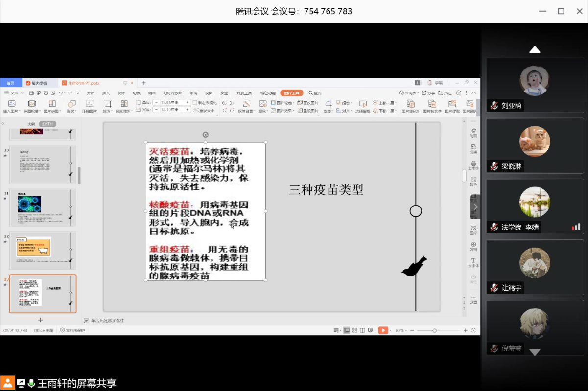588x391 pixels.
Task: Open the 设计 design ribbon tab
Action: click(x=121, y=93)
